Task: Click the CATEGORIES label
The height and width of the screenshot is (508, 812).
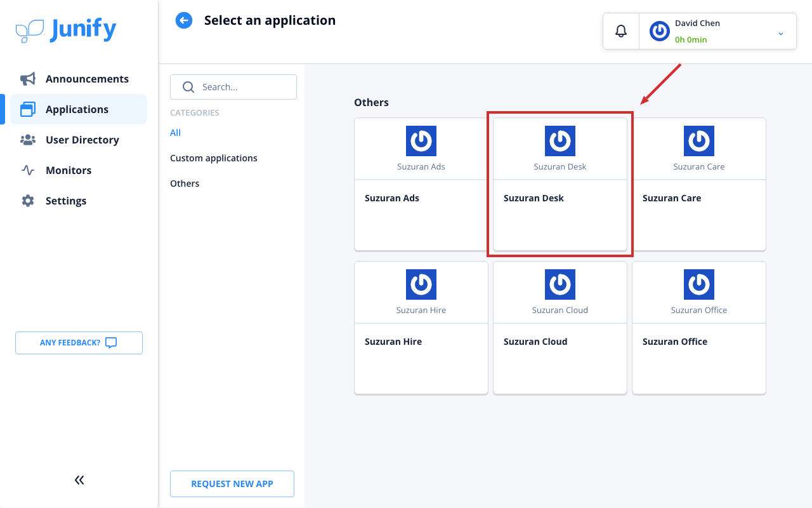Action: click(x=195, y=112)
